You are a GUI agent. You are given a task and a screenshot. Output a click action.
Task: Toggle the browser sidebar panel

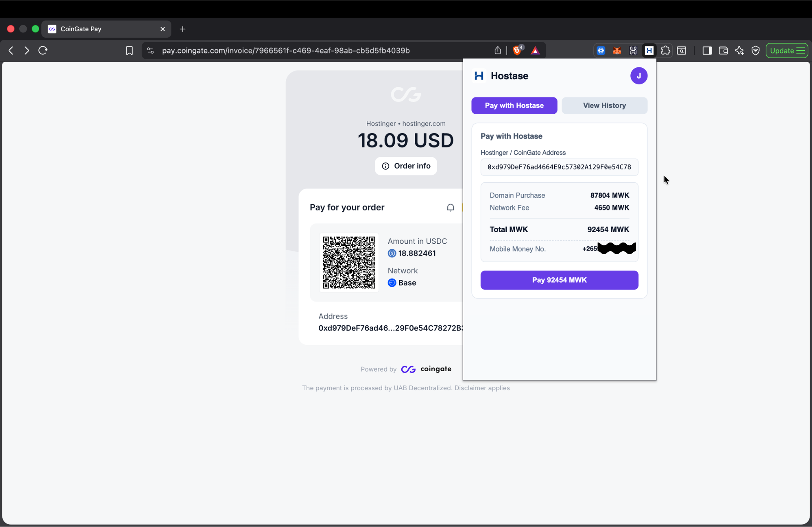point(707,51)
